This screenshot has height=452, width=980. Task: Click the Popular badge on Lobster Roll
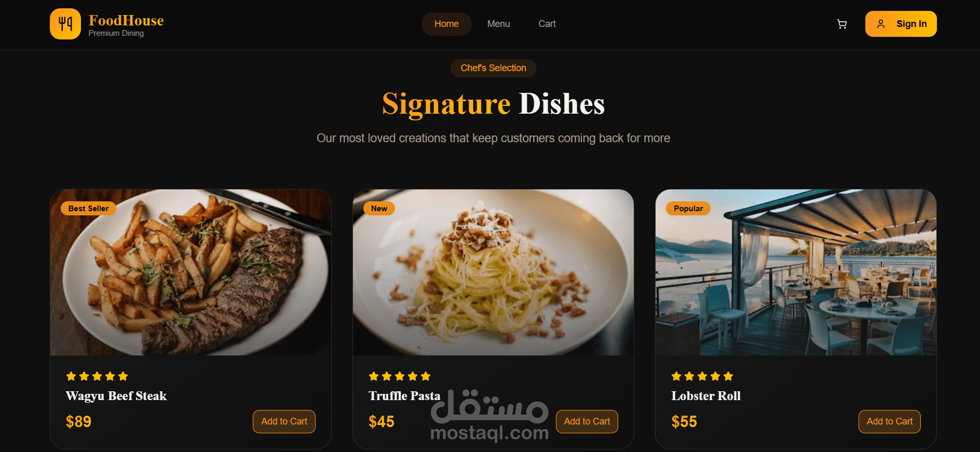(688, 208)
